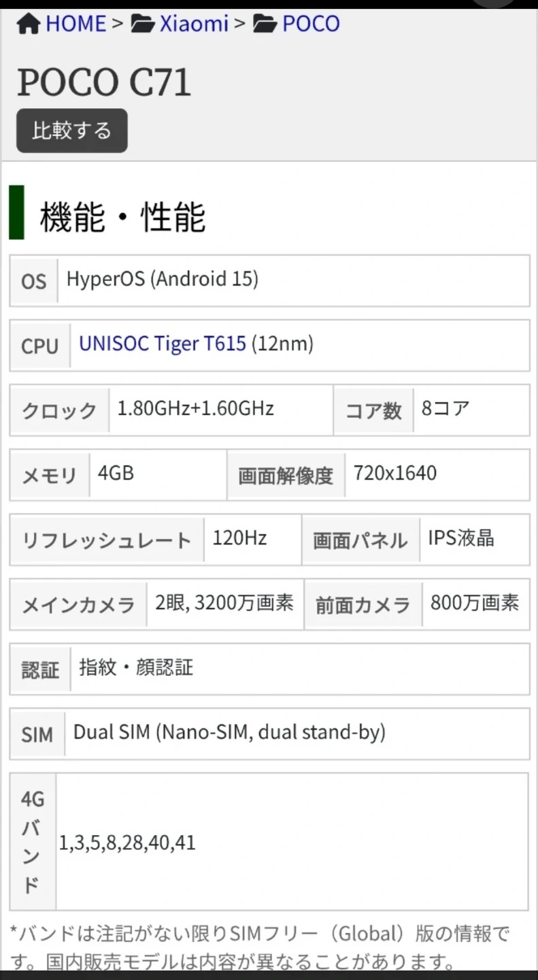Select the 120Hz refresh rate value

(239, 538)
